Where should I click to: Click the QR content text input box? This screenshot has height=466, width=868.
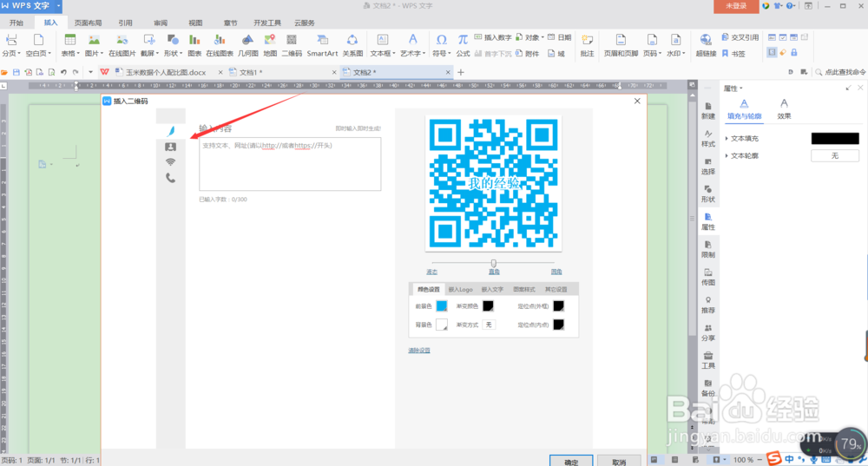290,164
